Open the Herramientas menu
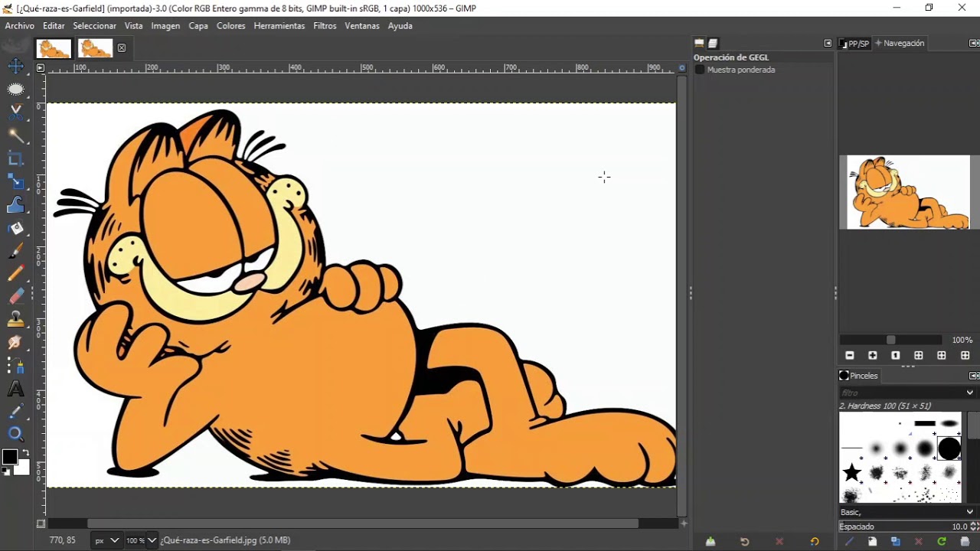Viewport: 980px width, 551px height. 279,25
